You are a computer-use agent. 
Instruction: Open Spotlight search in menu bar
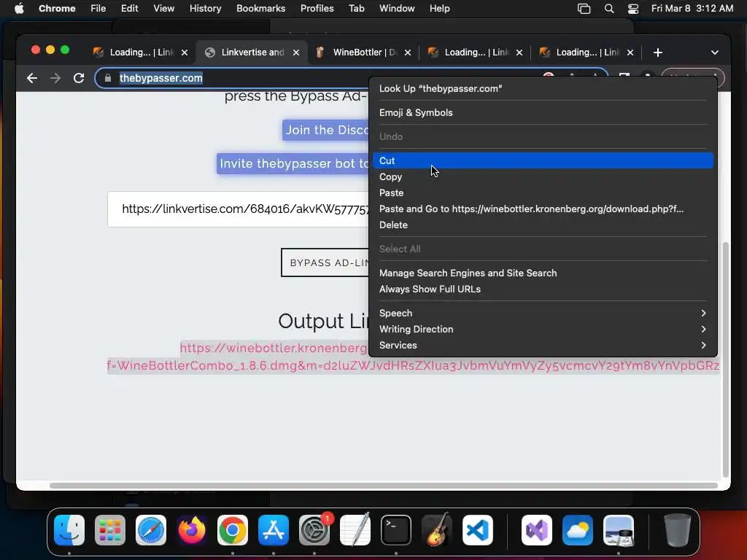point(609,9)
